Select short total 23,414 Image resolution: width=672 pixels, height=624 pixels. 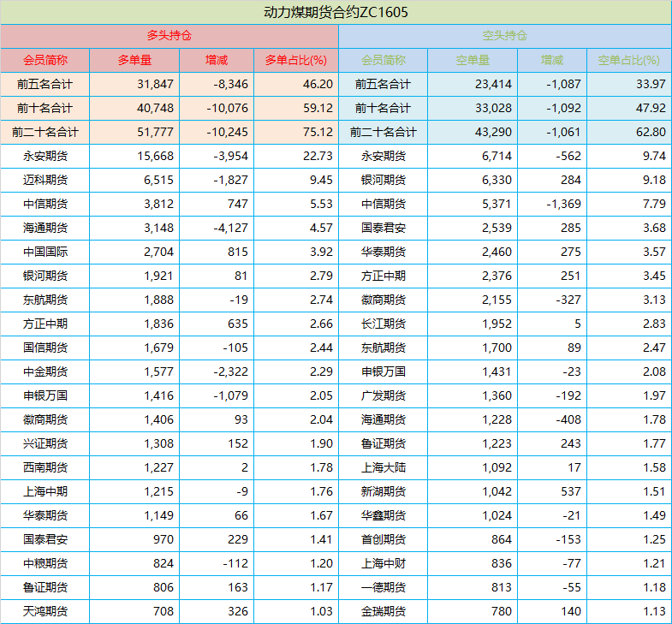tap(493, 84)
